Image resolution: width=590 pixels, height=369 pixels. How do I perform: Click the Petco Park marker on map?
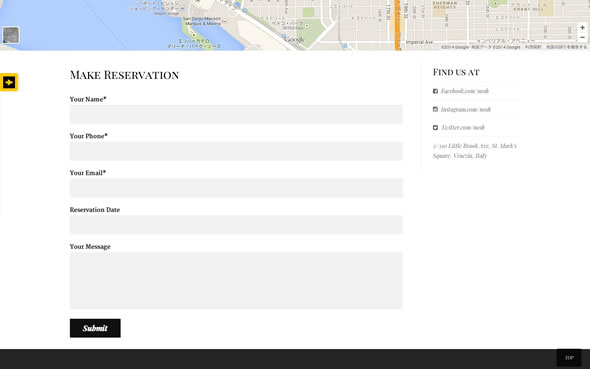pyautogui.click(x=307, y=26)
